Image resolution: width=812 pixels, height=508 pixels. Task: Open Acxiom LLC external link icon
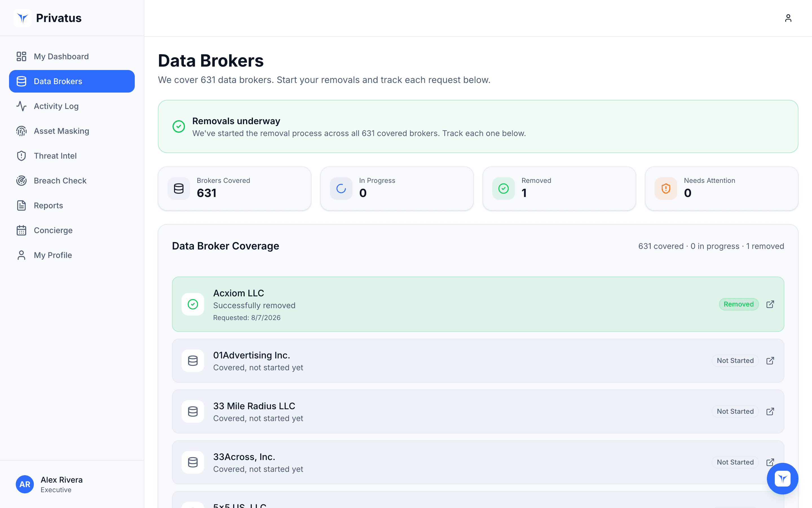770,305
